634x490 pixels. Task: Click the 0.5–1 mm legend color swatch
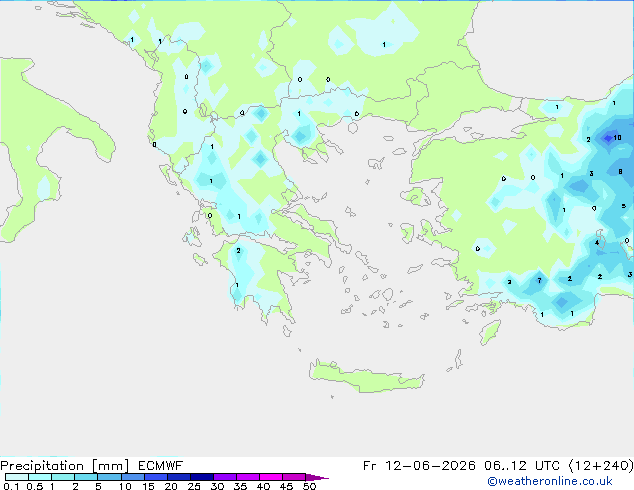click(x=40, y=477)
